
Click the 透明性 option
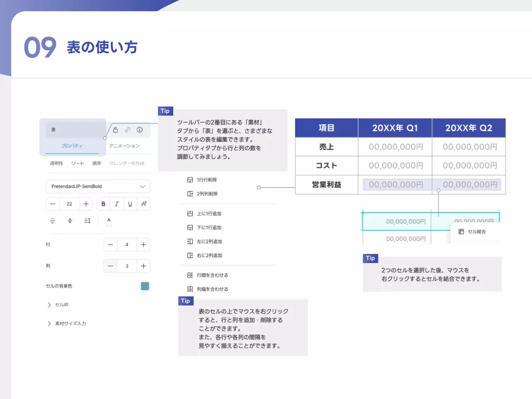[x=57, y=163]
